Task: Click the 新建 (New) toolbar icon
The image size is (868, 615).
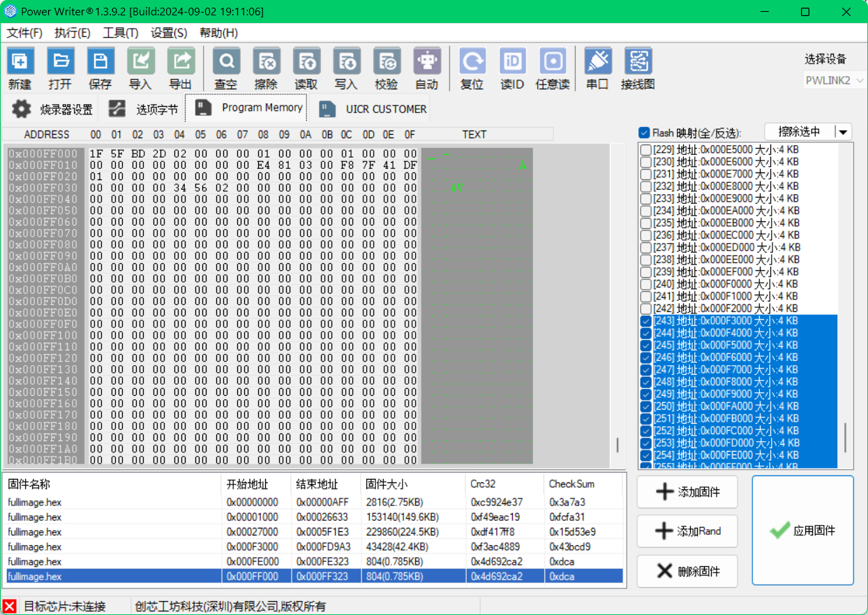Action: pyautogui.click(x=20, y=62)
